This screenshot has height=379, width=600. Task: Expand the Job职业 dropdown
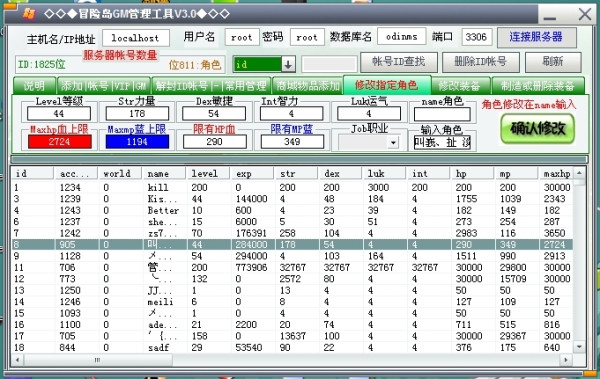393,143
